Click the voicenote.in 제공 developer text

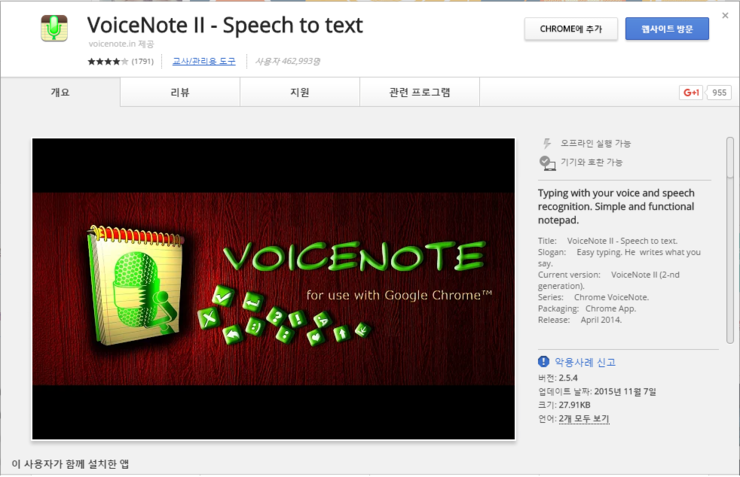121,44
